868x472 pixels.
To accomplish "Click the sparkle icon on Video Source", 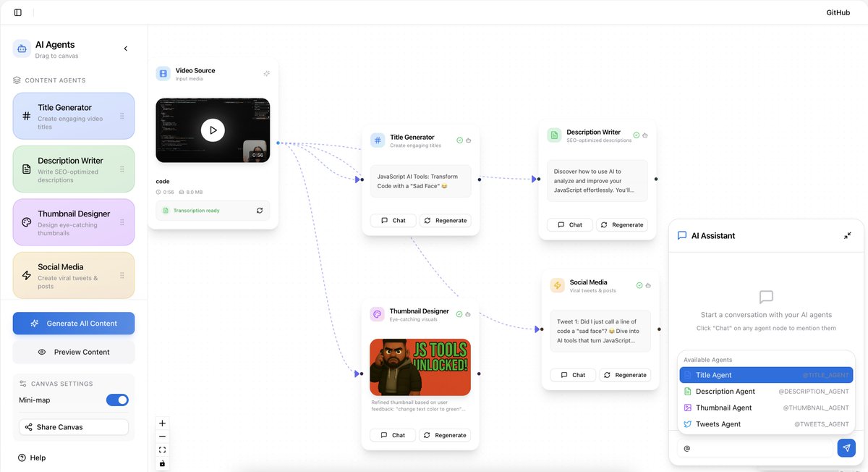I will (266, 74).
